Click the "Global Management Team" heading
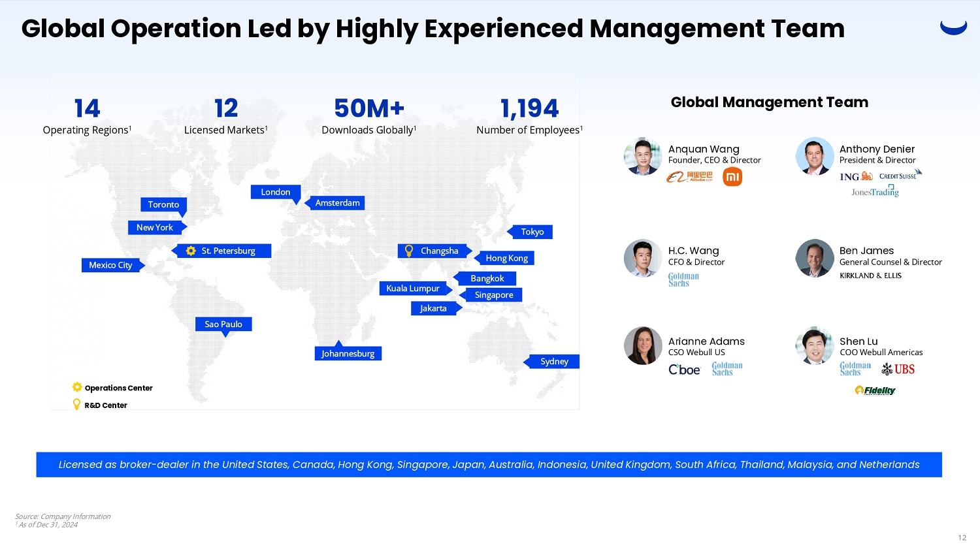Screen dimensions: 980x551 (770, 102)
